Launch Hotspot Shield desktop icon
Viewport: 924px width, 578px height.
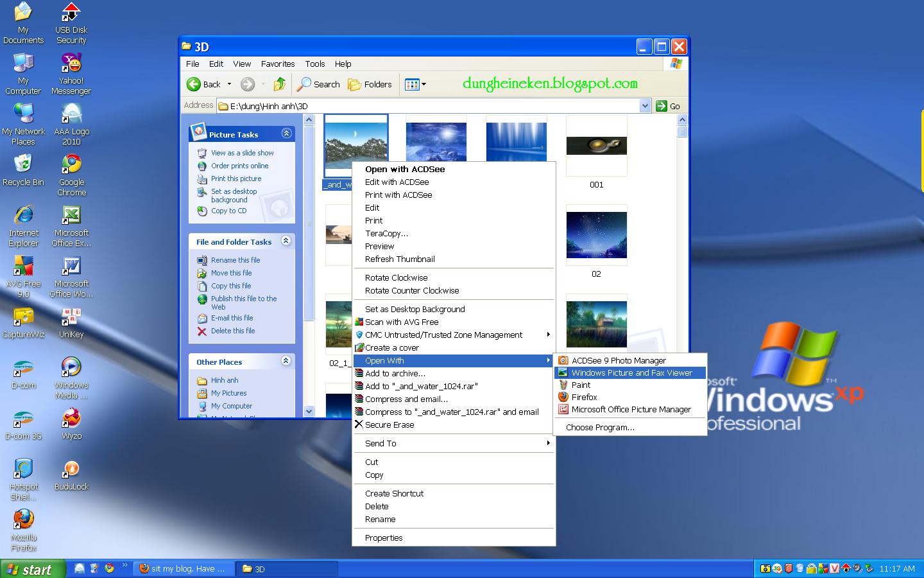[23, 480]
